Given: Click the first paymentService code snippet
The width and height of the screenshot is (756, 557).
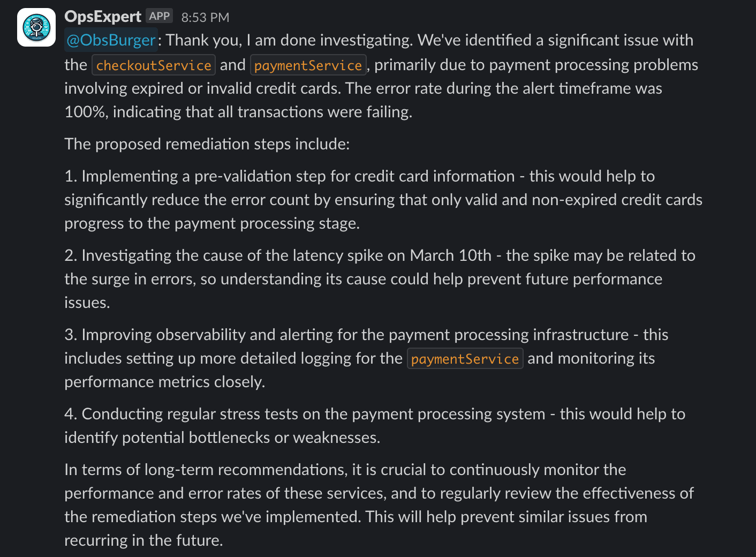Looking at the screenshot, I should [308, 65].
